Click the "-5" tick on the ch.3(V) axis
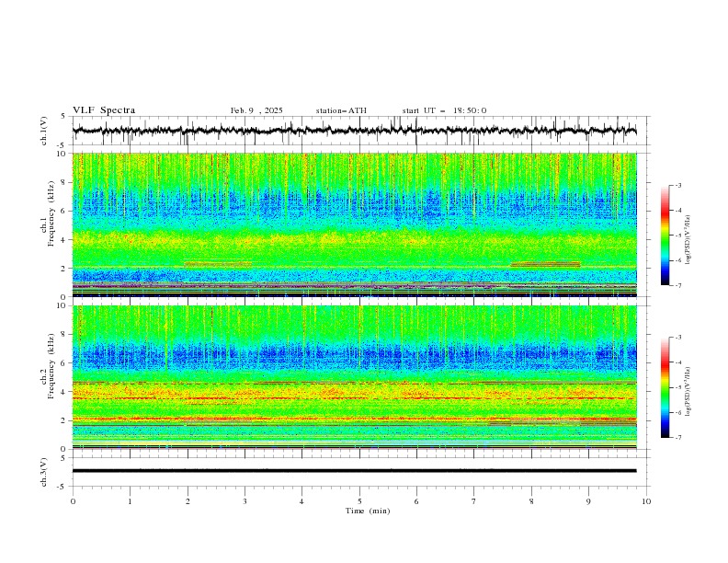The image size is (728, 563). [63, 487]
